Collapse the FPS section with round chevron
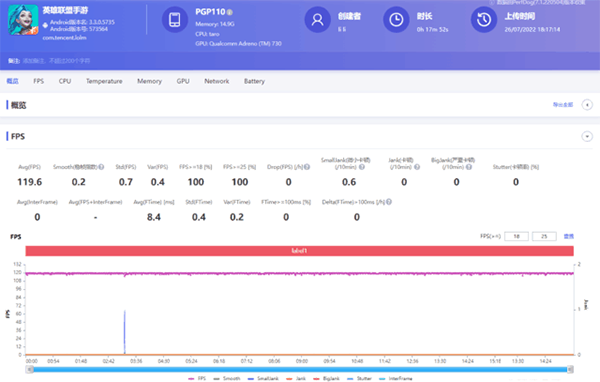The width and height of the screenshot is (600, 382). (587, 136)
